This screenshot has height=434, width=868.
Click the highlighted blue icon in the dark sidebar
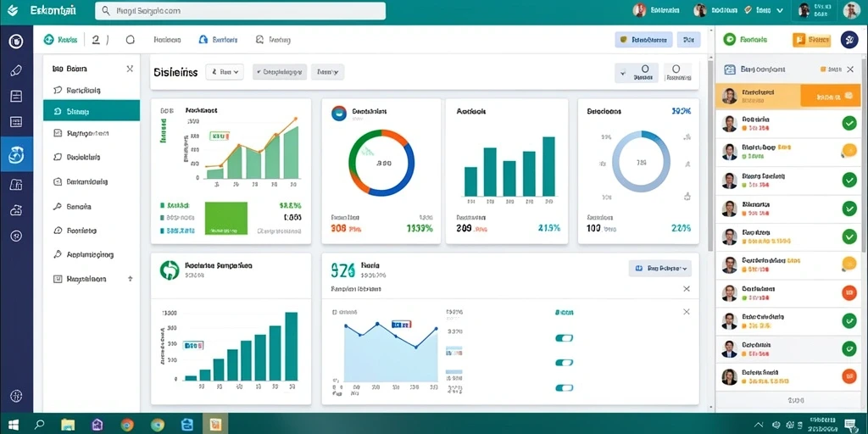point(17,154)
